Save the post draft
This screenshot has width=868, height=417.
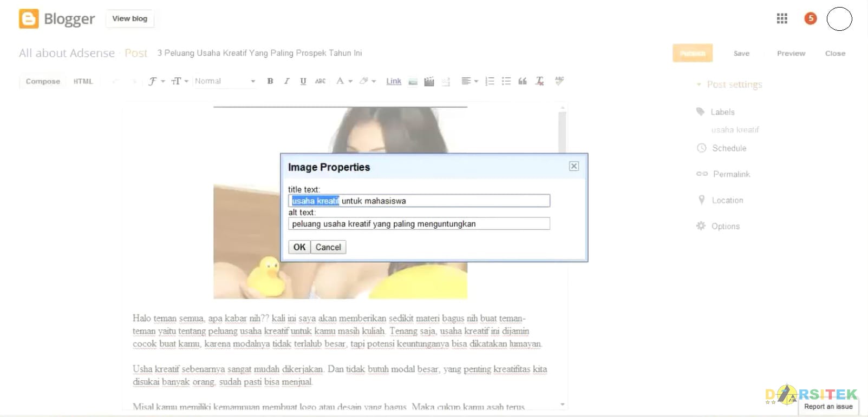741,53
